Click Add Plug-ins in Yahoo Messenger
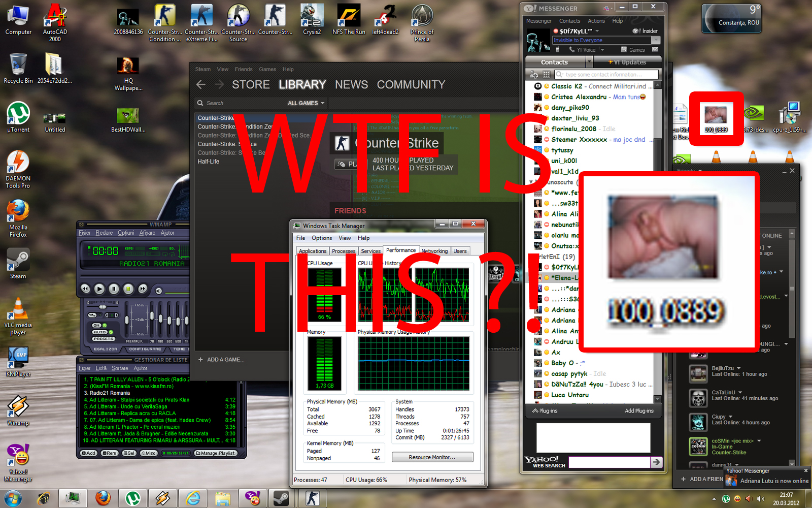 coord(639,410)
